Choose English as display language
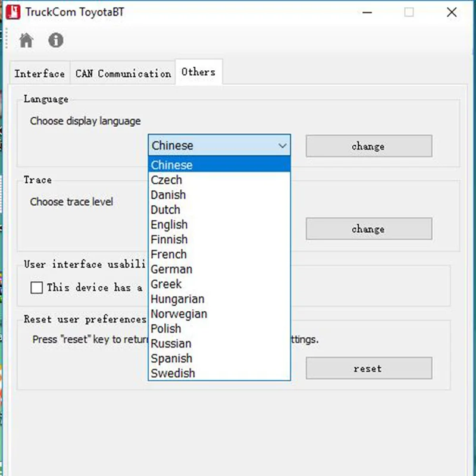 [219, 224]
